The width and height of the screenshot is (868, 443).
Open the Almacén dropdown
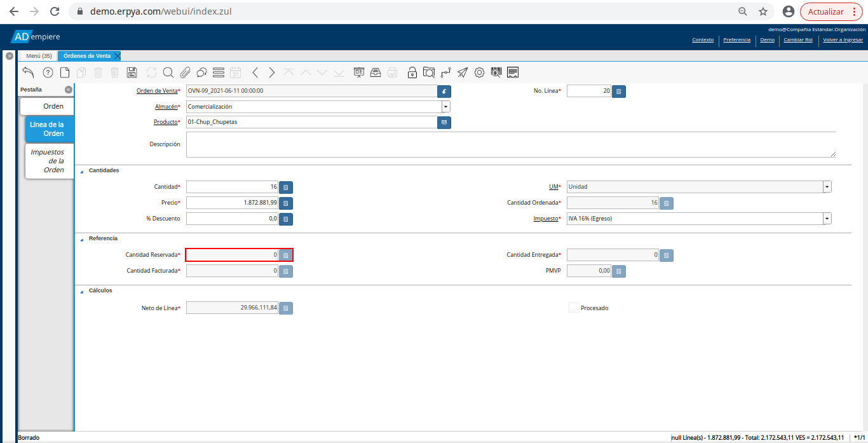446,107
